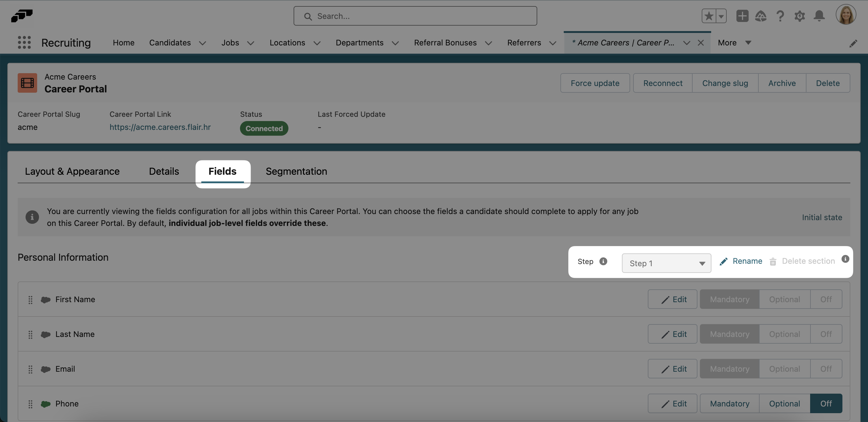868x422 pixels.
Task: Open the Salesforce setup gear icon
Action: tap(799, 16)
